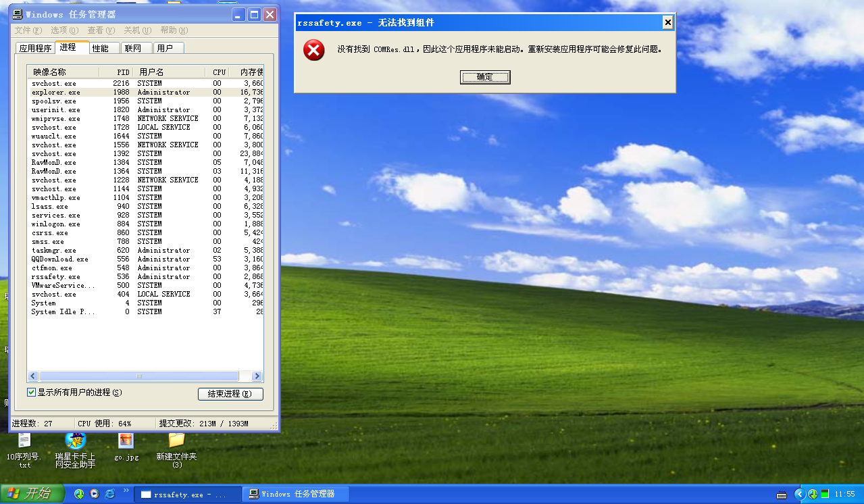
Task: Toggle 显示所有用户的进程 checkbox
Action: pyautogui.click(x=31, y=393)
